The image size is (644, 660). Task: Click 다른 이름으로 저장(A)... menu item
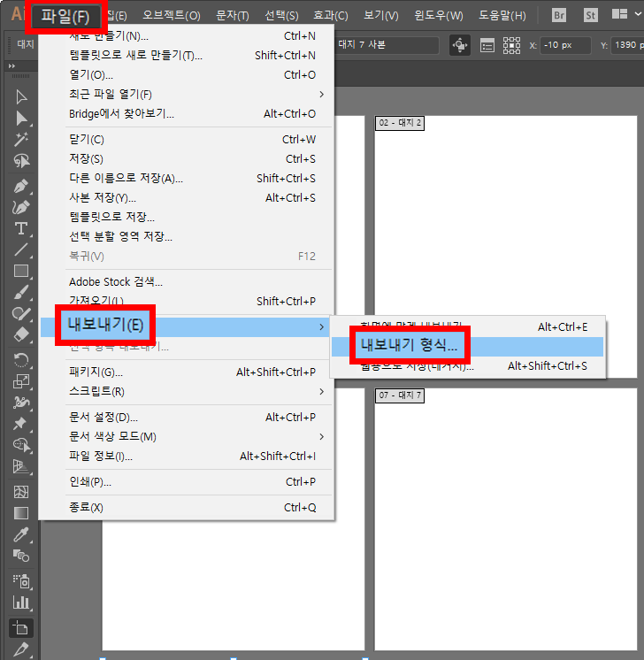pyautogui.click(x=126, y=179)
